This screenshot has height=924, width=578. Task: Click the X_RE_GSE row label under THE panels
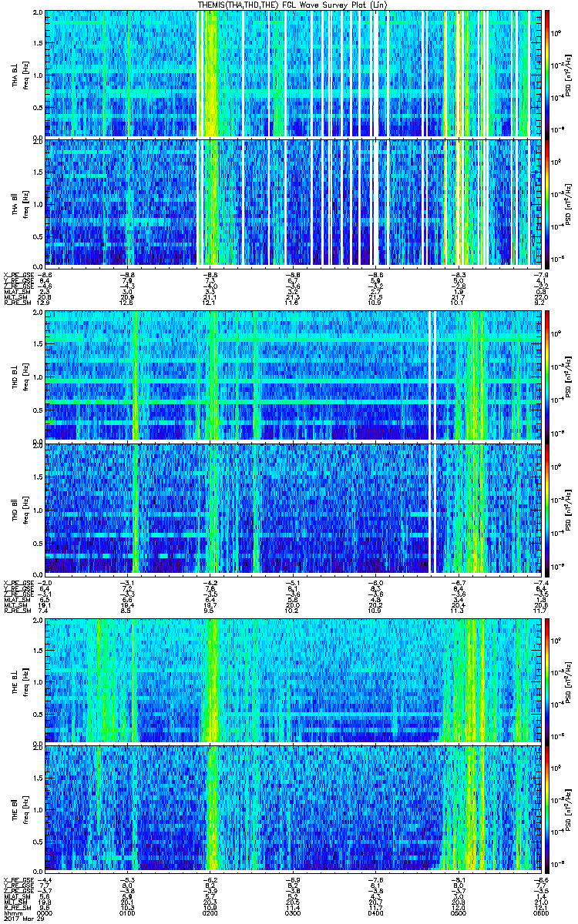click(x=18, y=880)
